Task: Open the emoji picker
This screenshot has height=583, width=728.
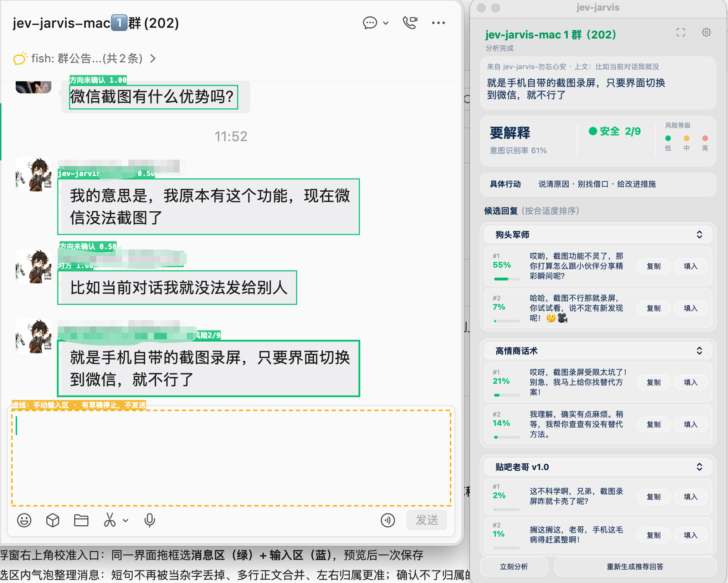Action: (24, 520)
